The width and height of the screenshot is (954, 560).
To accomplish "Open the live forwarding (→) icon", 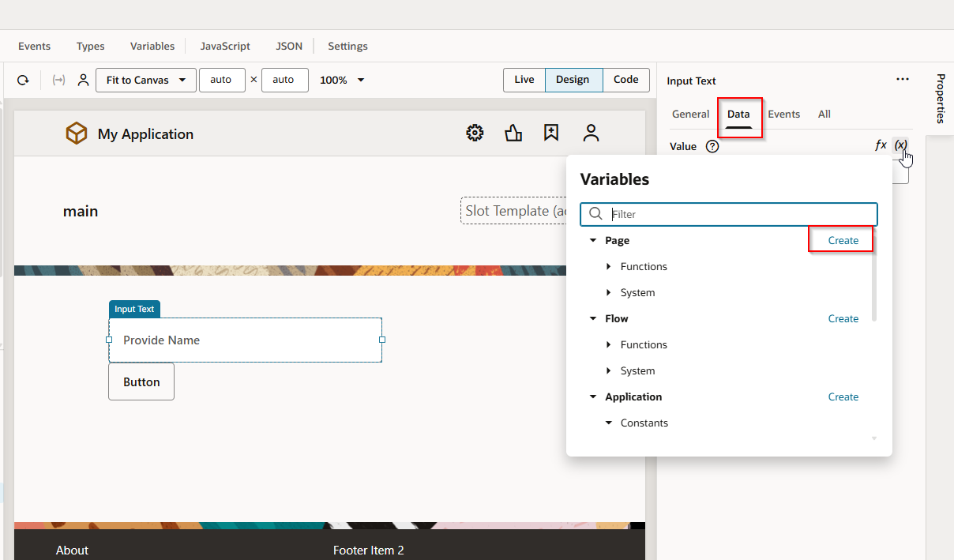I will [x=58, y=80].
